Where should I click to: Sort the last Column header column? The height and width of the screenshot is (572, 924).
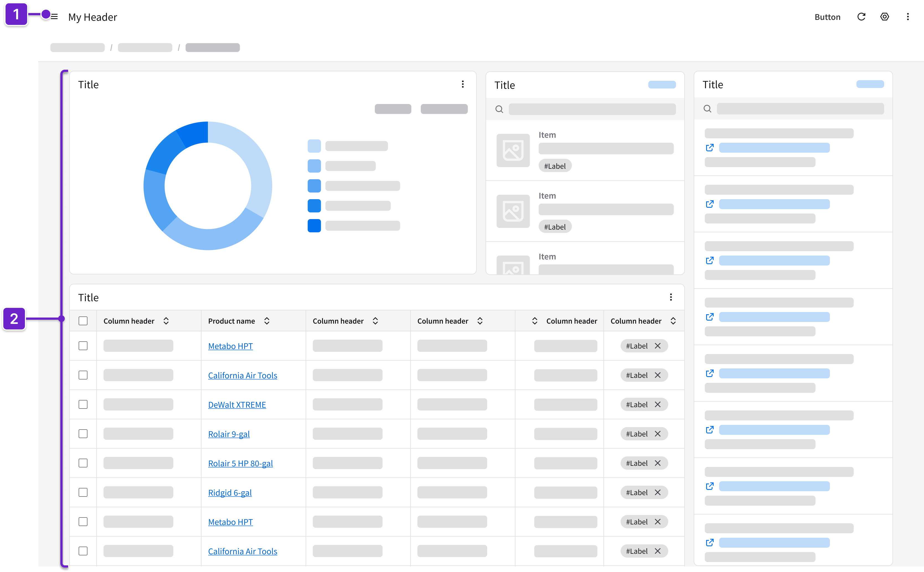[x=673, y=321]
